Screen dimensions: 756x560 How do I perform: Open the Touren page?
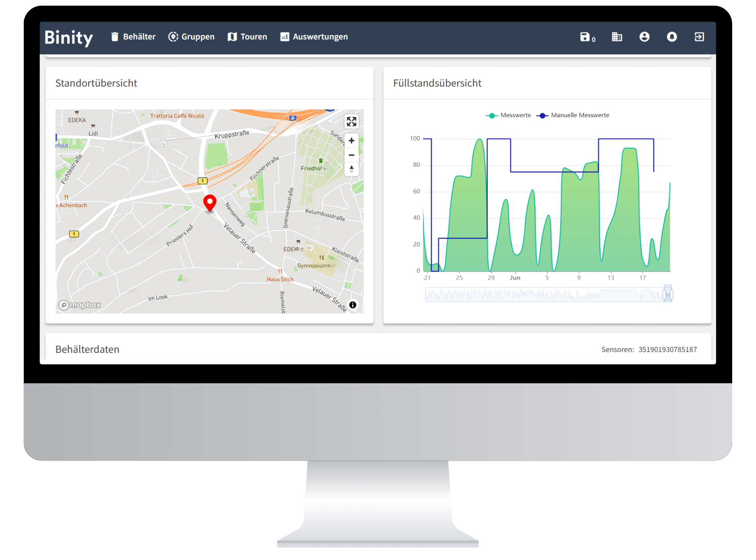click(x=248, y=37)
